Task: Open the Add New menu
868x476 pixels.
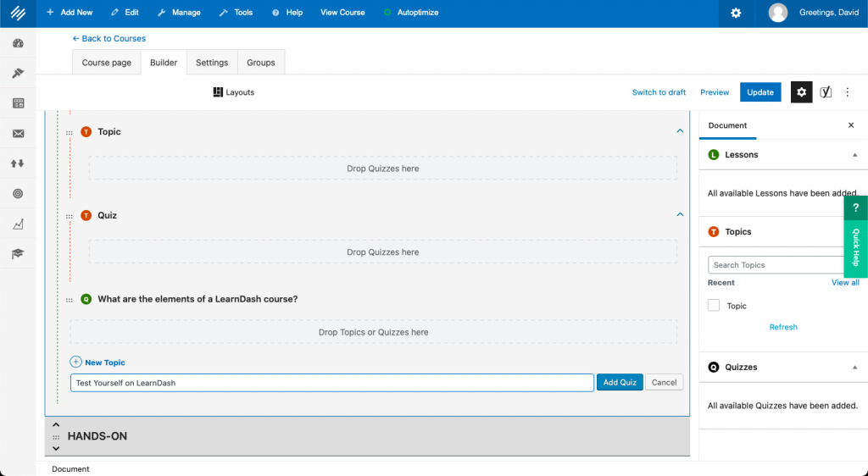Action: pos(70,13)
